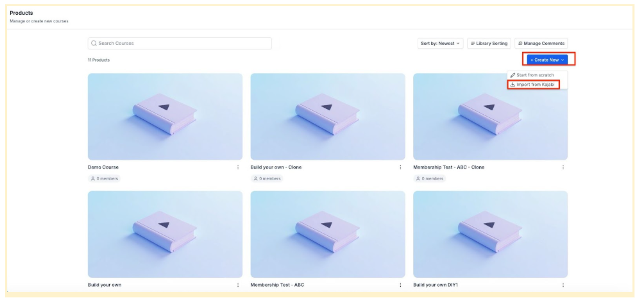Open Build your own - Clone thumbnail
Image resolution: width=644 pixels, height=304 pixels.
(328, 117)
